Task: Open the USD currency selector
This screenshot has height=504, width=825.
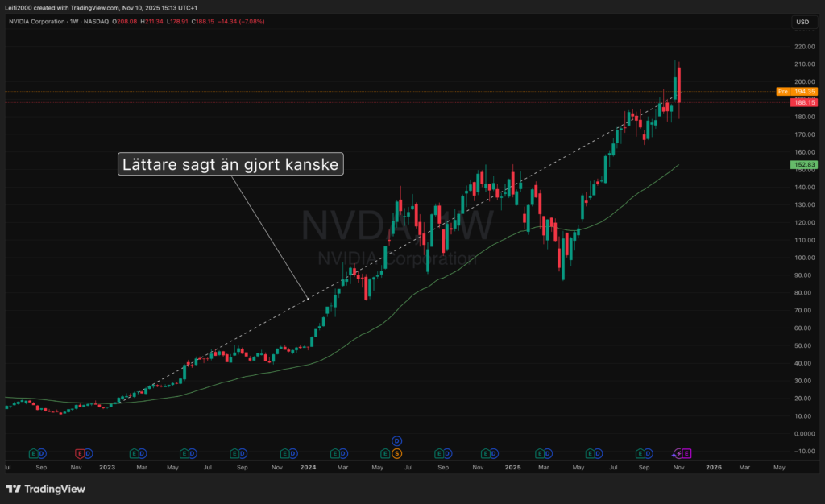Action: click(x=802, y=22)
